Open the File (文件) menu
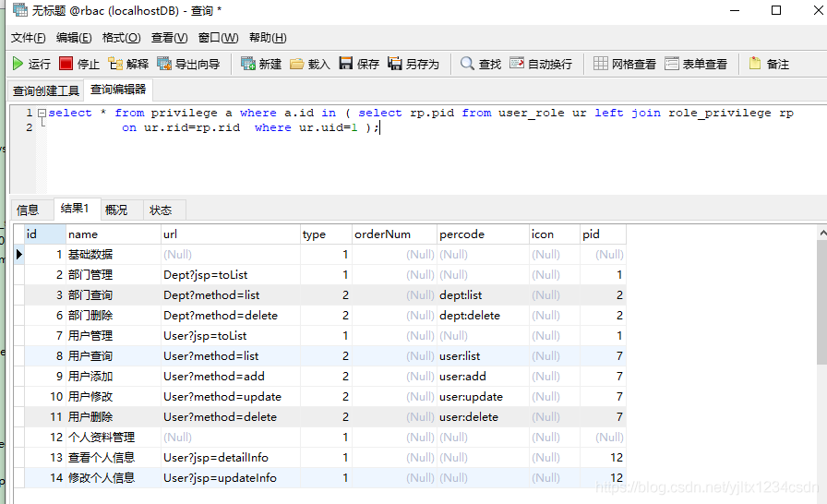Screen dimensions: 827x504 [28, 38]
